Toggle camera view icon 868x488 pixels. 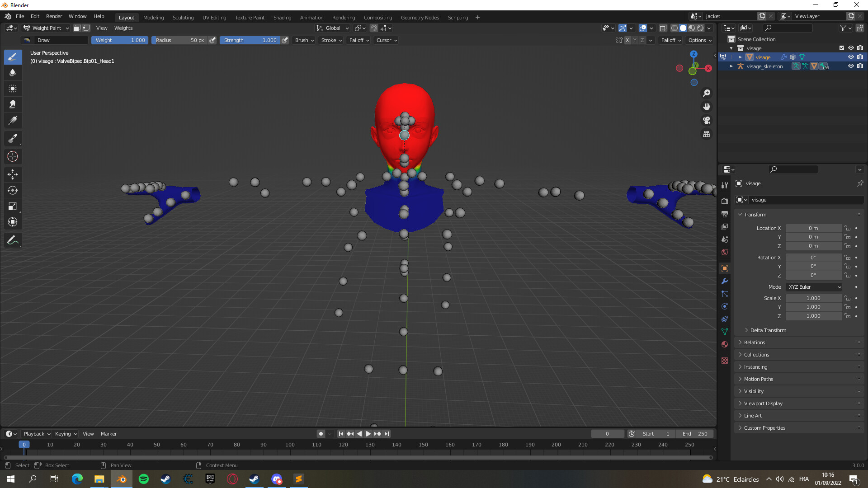point(707,120)
